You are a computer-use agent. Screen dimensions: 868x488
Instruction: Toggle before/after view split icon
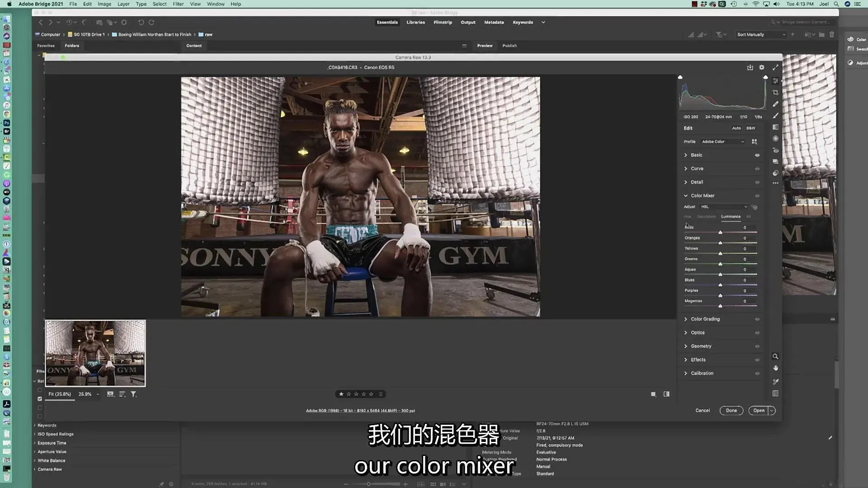[666, 394]
